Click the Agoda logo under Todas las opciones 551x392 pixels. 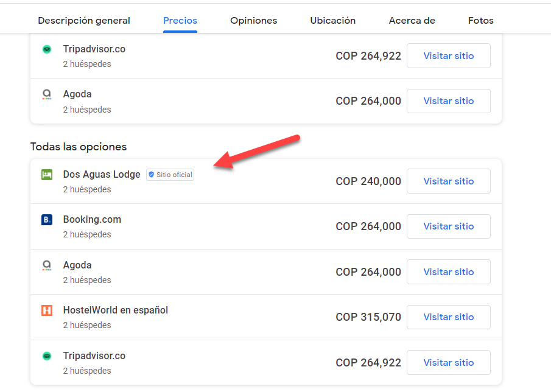(x=47, y=265)
